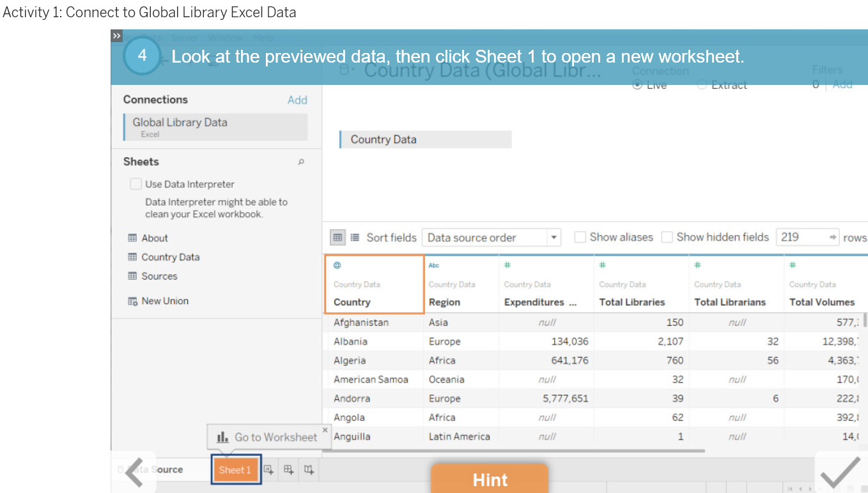Check Show aliases
868x493 pixels.
580,236
